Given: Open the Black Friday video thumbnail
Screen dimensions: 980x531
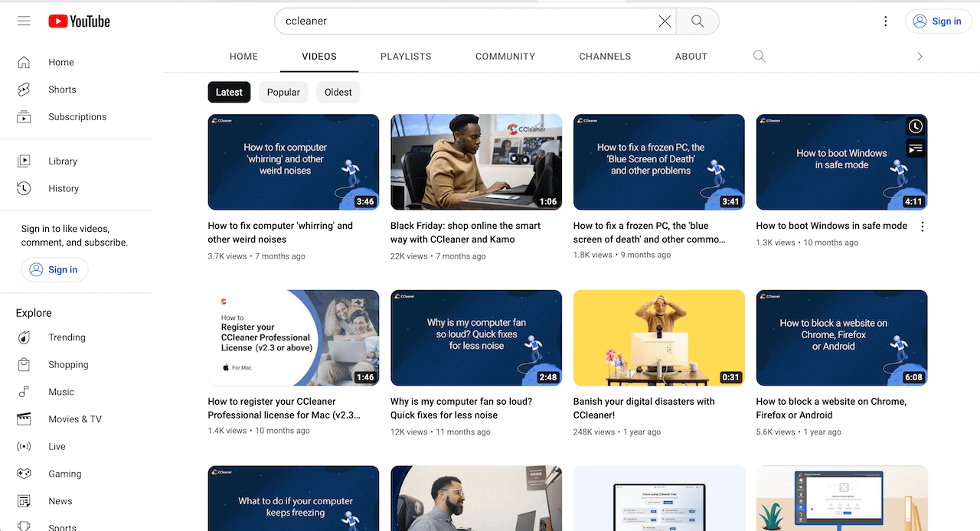Looking at the screenshot, I should click(476, 162).
